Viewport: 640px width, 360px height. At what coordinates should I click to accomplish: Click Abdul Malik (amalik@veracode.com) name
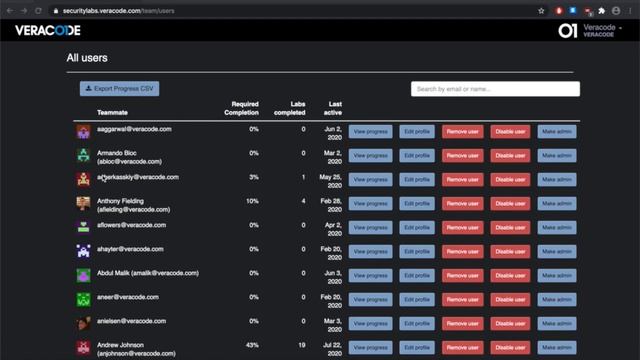pyautogui.click(x=148, y=273)
